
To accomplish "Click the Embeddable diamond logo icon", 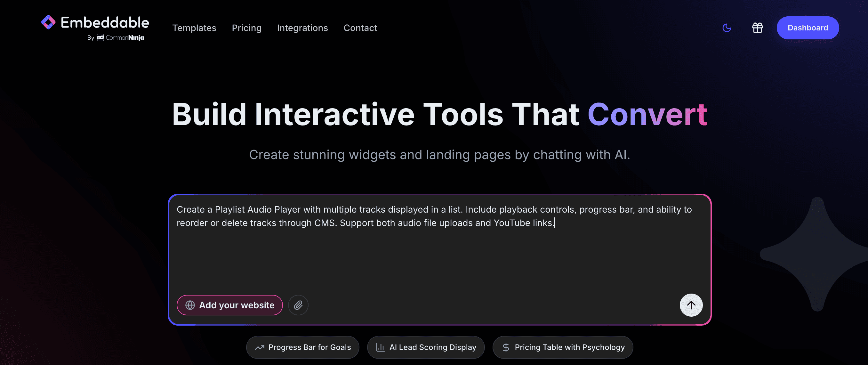I will (x=48, y=22).
